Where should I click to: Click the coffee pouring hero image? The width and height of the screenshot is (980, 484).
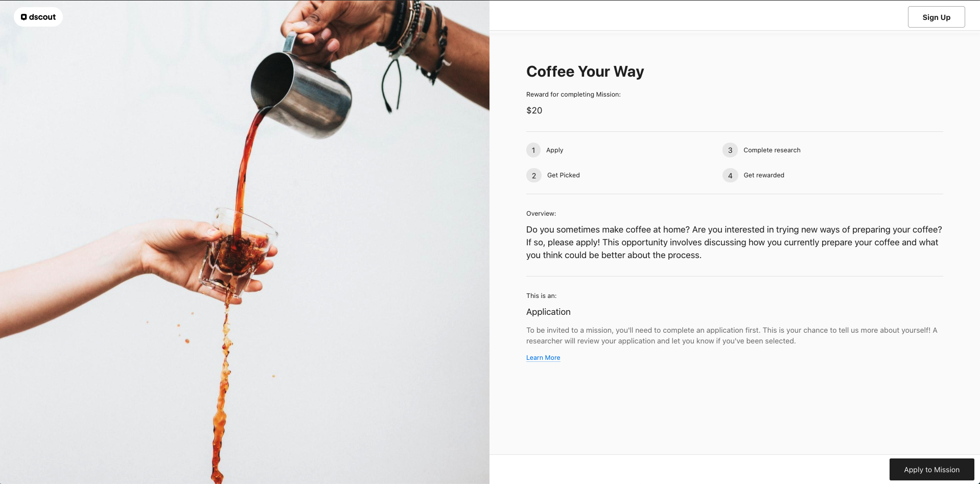point(245,242)
